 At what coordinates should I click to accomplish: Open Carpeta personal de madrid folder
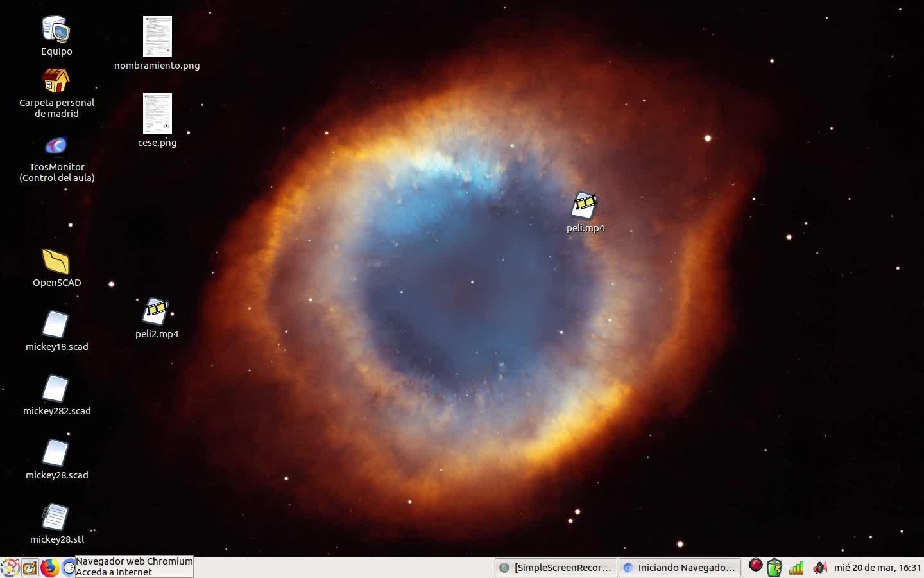56,82
